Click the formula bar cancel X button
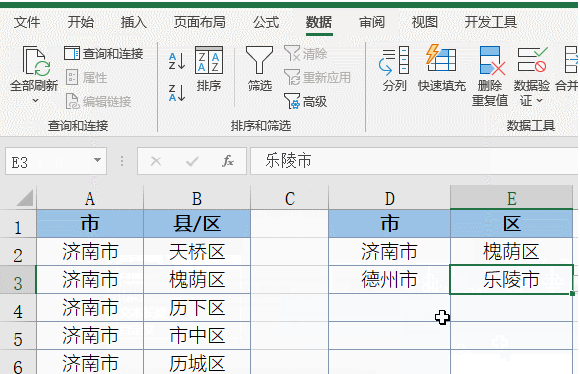Viewport: 580px width, 374px height. (x=156, y=161)
